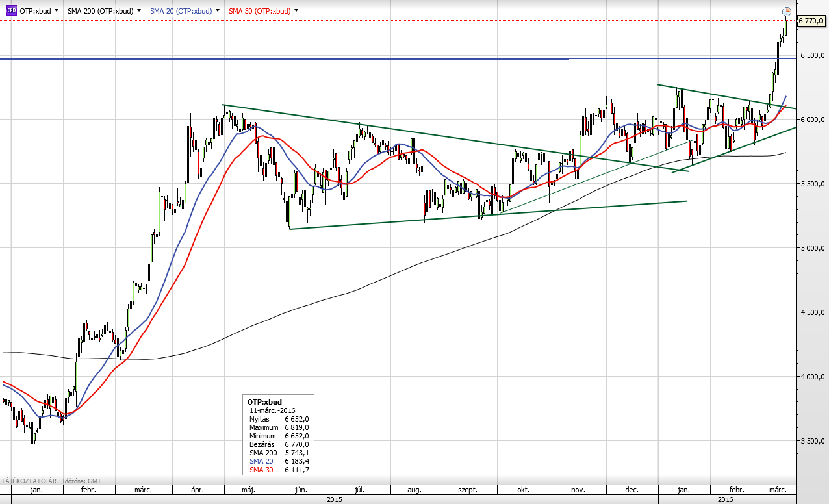Open the OTP:xbud instrument dropdown
The image size is (829, 504).
tap(57, 11)
